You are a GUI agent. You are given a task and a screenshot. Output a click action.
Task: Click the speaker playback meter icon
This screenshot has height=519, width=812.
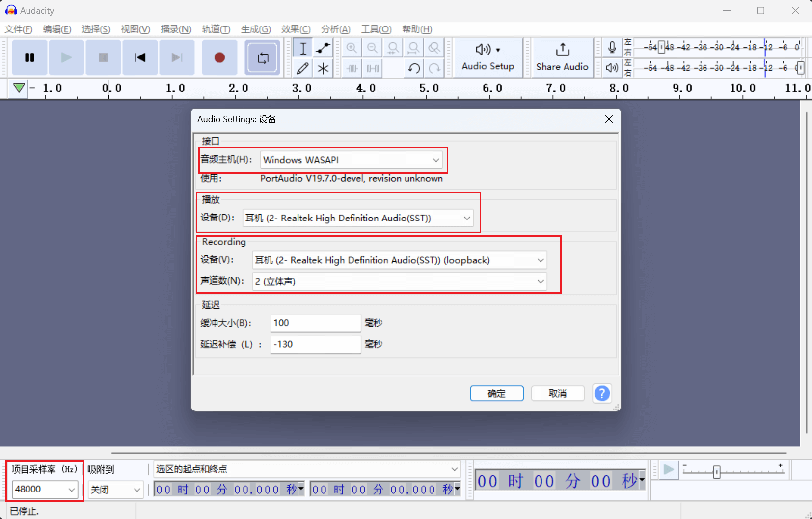coord(612,68)
